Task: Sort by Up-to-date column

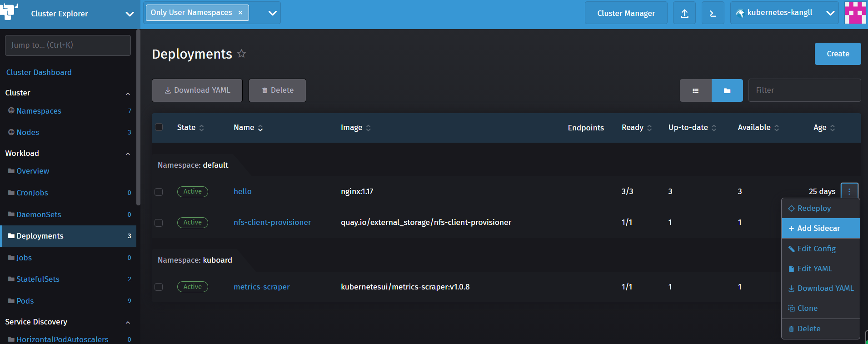Action: 692,128
